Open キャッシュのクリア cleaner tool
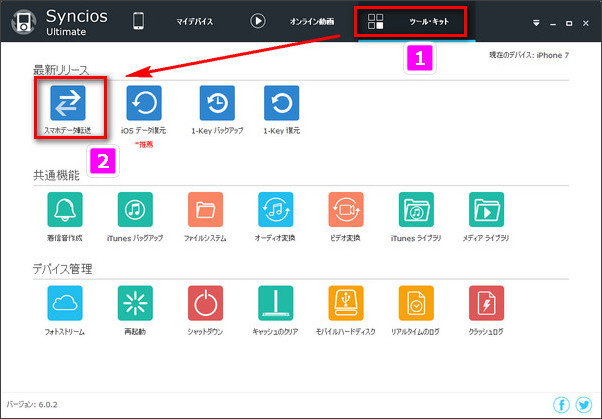 (276, 303)
